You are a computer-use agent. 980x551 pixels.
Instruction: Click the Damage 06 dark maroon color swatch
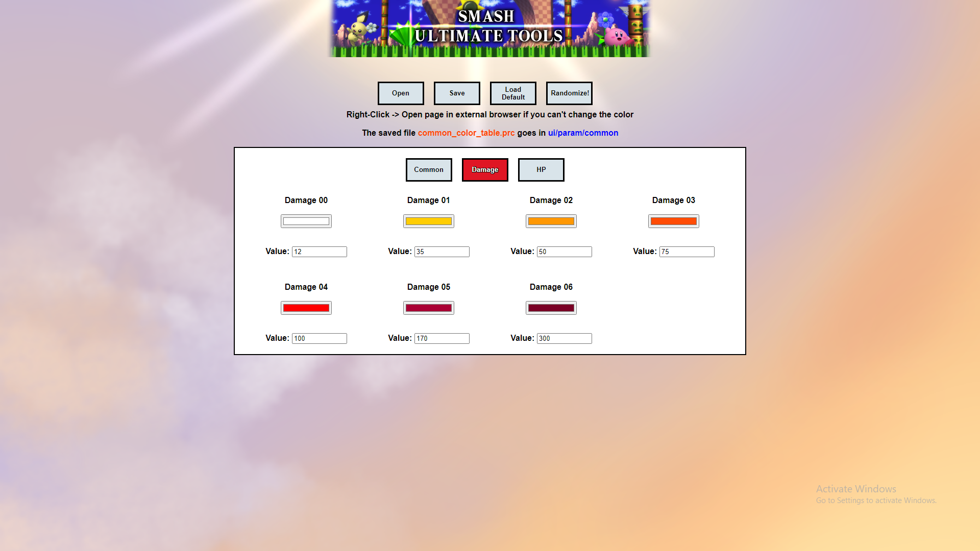pyautogui.click(x=551, y=308)
